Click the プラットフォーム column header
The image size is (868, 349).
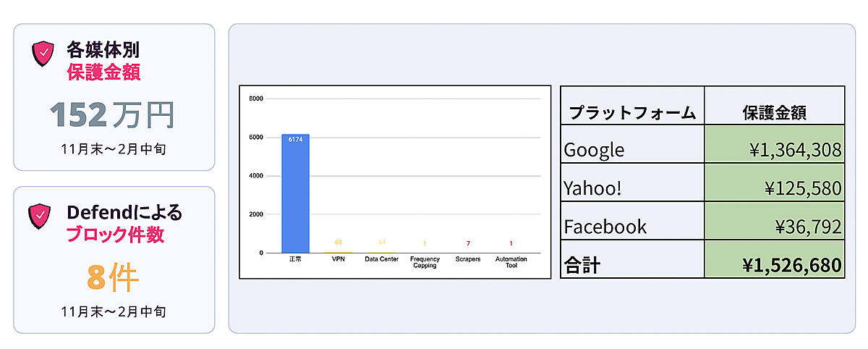pos(632,112)
